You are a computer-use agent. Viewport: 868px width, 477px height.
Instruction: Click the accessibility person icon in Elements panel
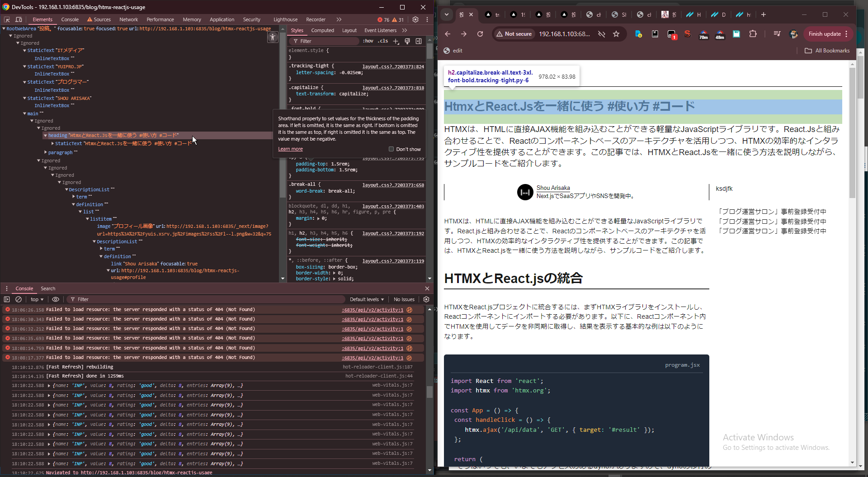pos(273,38)
